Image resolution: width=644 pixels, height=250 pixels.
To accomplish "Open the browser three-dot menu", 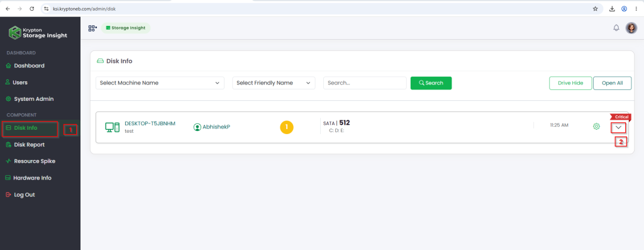I will pos(636,9).
